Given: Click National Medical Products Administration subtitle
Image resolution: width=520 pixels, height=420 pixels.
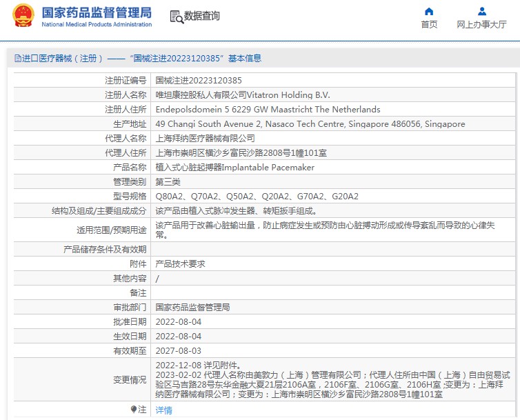Looking at the screenshot, I should (x=97, y=25).
